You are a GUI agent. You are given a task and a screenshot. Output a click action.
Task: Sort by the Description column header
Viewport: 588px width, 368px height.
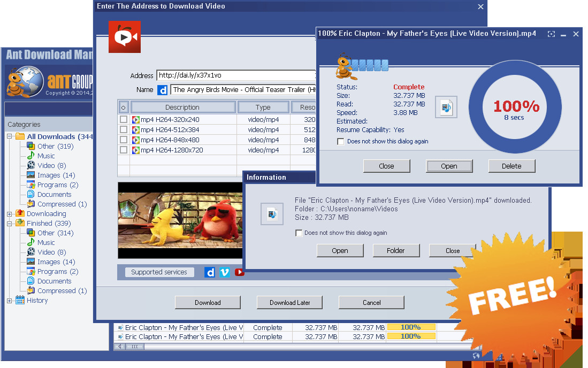pyautogui.click(x=183, y=107)
